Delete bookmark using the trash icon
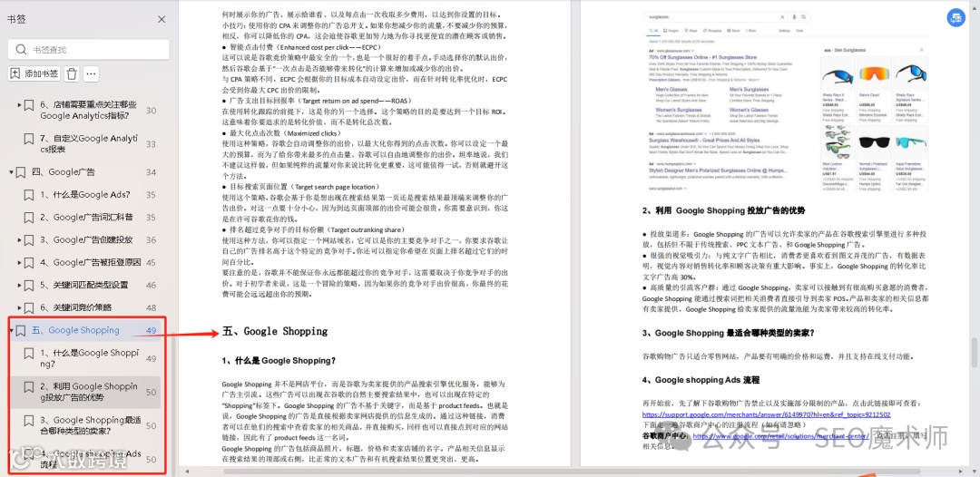980x477 pixels. (72, 73)
